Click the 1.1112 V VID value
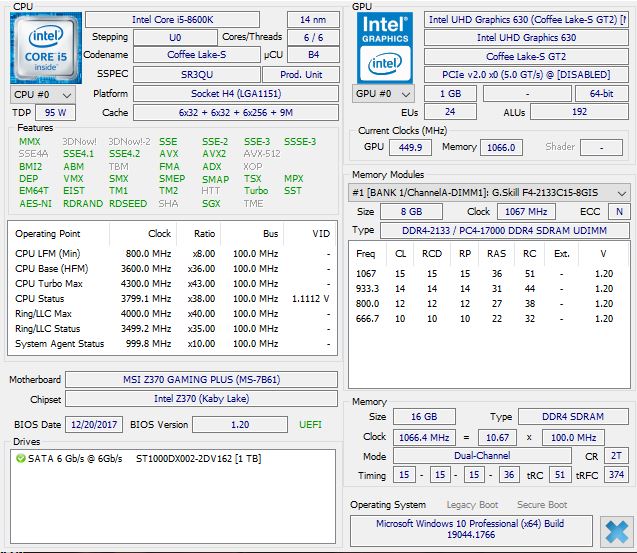Screen dimensions: 637x553 click(x=310, y=299)
